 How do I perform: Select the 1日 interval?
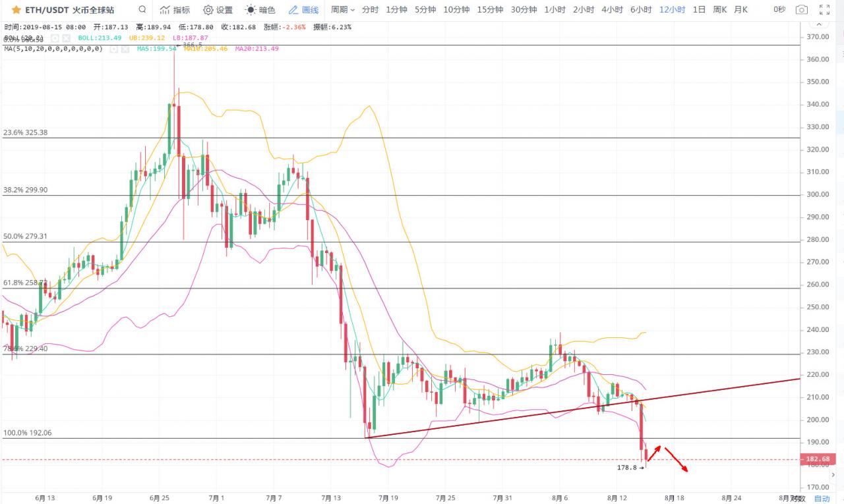(699, 10)
